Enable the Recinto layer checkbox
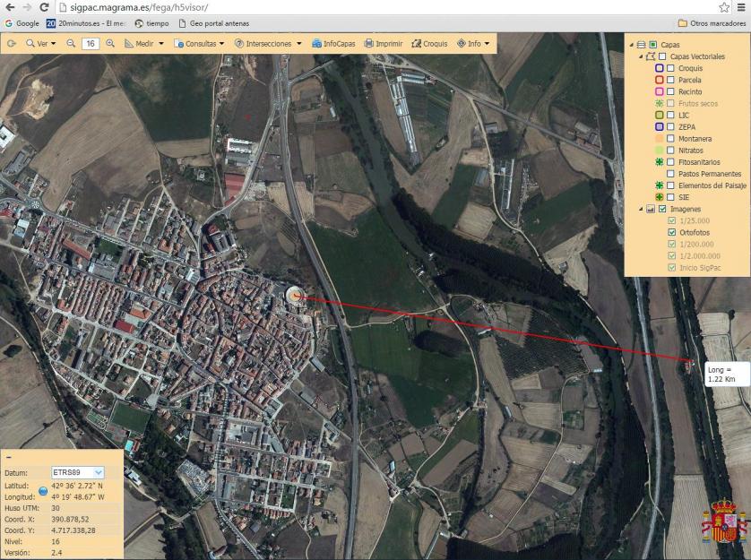 point(670,91)
